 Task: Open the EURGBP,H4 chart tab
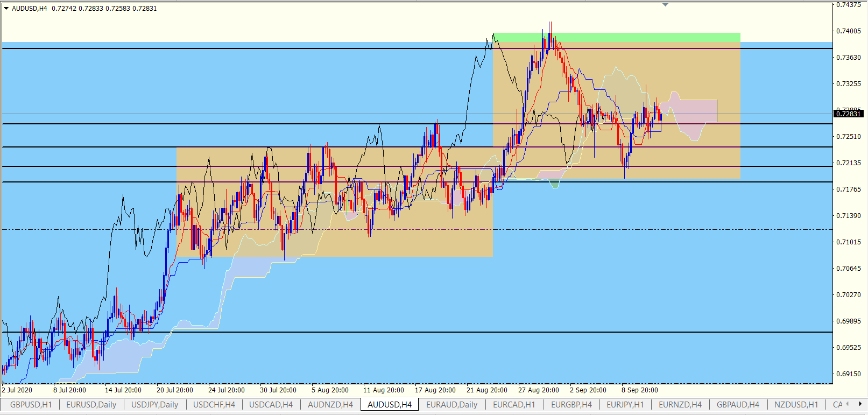pyautogui.click(x=571, y=405)
